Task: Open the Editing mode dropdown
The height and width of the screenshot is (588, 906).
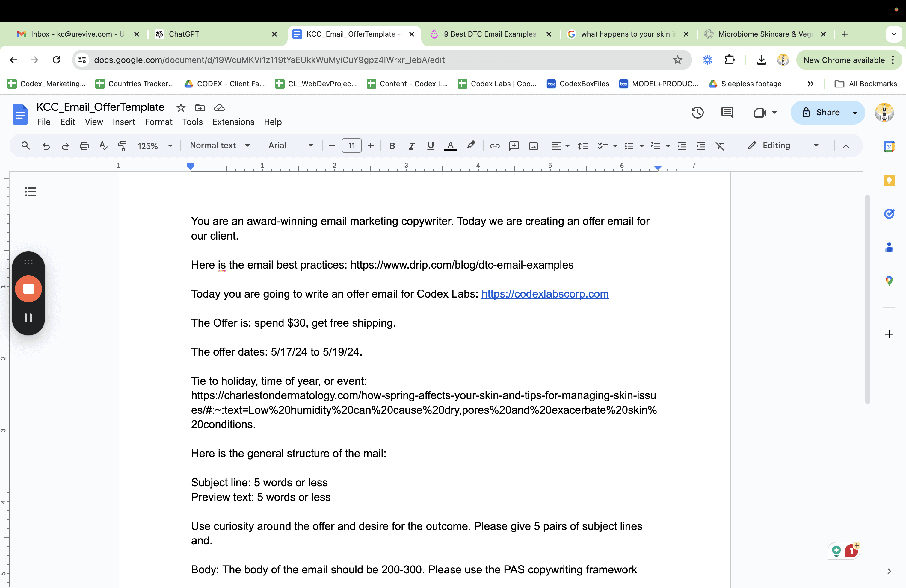Action: tap(783, 145)
